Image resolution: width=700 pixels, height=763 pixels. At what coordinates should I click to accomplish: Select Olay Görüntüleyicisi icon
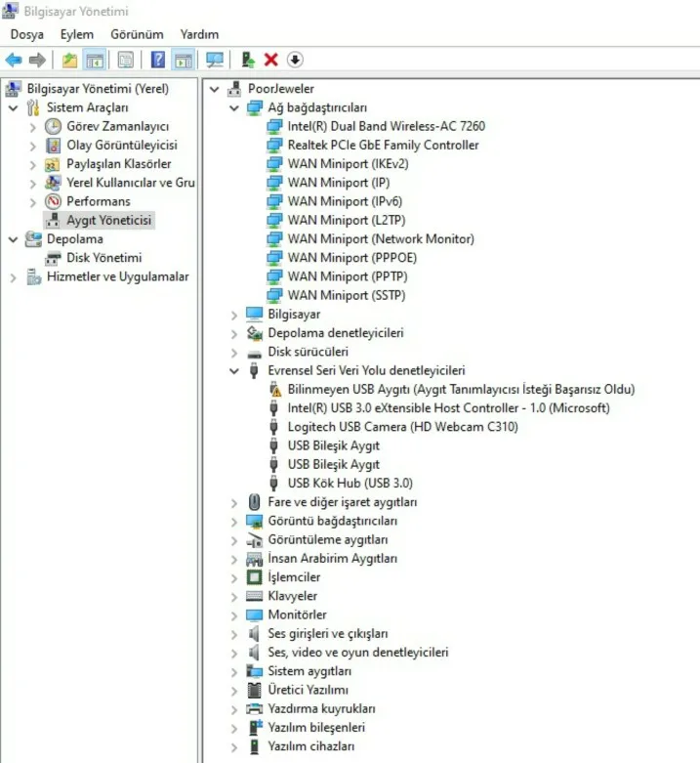tap(53, 145)
